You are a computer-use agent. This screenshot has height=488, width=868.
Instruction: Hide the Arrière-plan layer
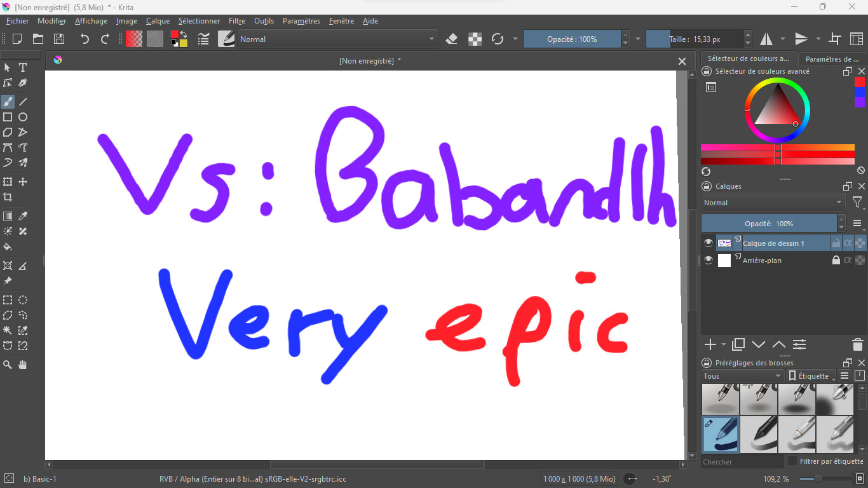pos(709,261)
